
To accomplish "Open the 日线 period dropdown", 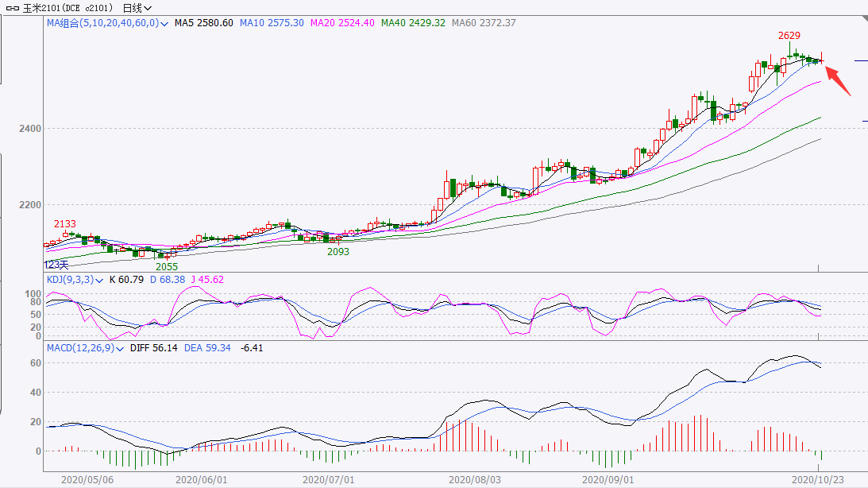I will click(137, 8).
